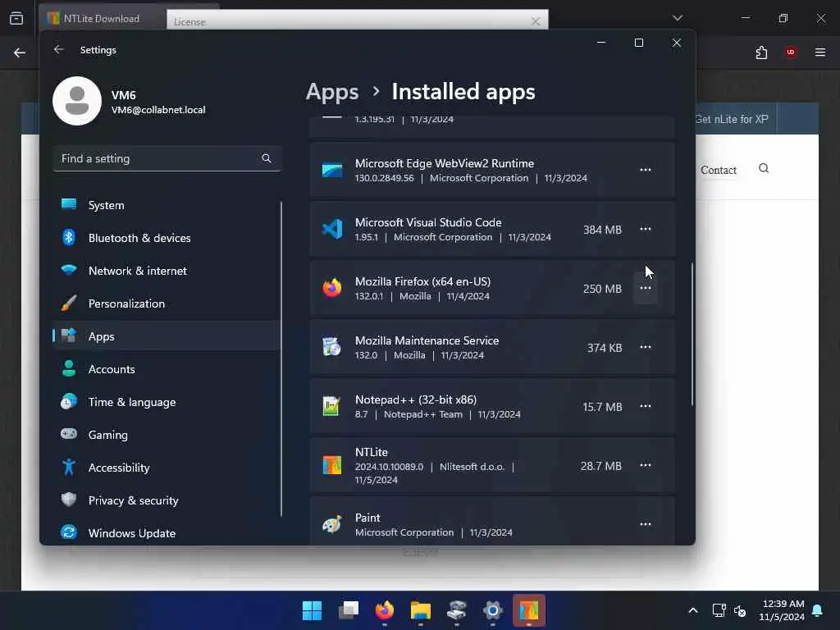
Task: Click the Apps breadcrumb link
Action: 332,92
